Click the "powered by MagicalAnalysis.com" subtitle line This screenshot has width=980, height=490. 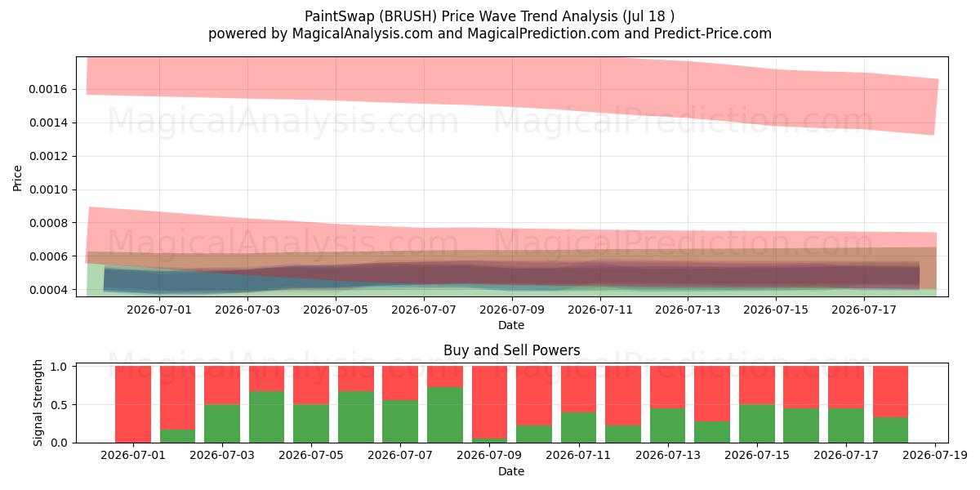(x=490, y=33)
